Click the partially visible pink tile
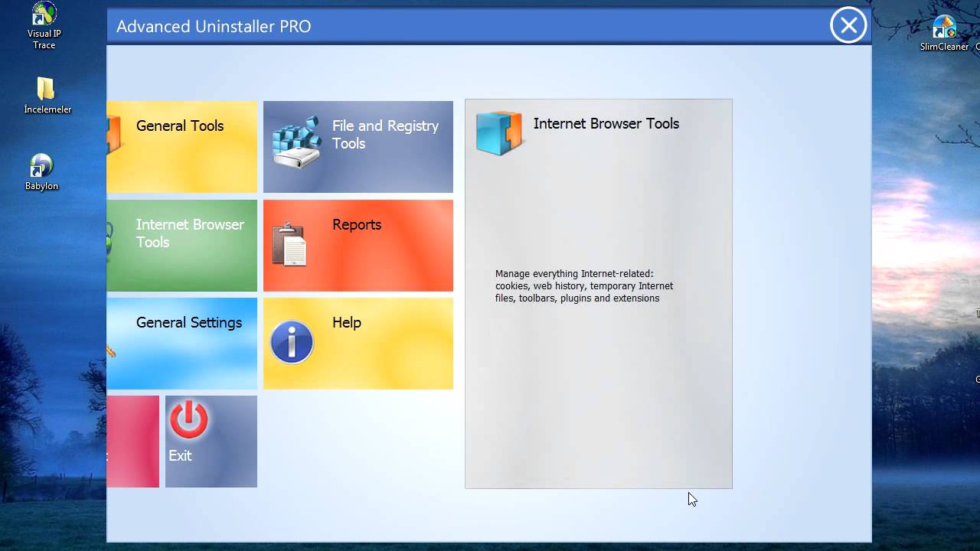The height and width of the screenshot is (551, 980). tap(133, 442)
